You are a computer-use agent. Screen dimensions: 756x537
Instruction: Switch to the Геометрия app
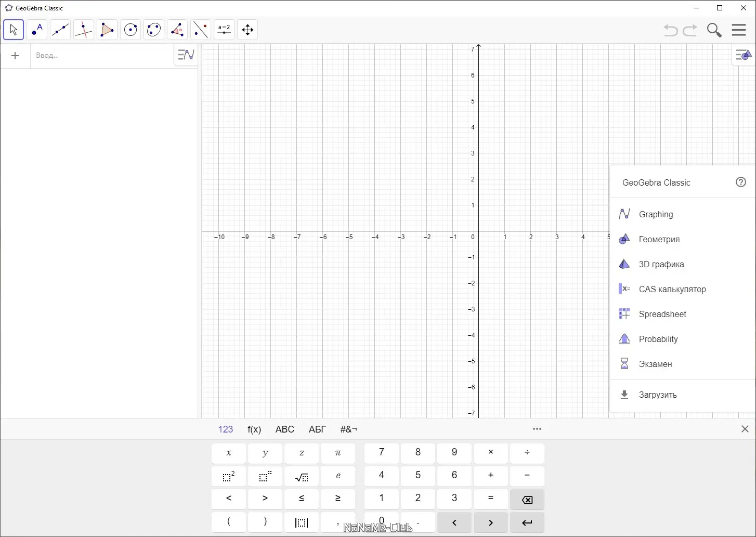click(x=682, y=239)
